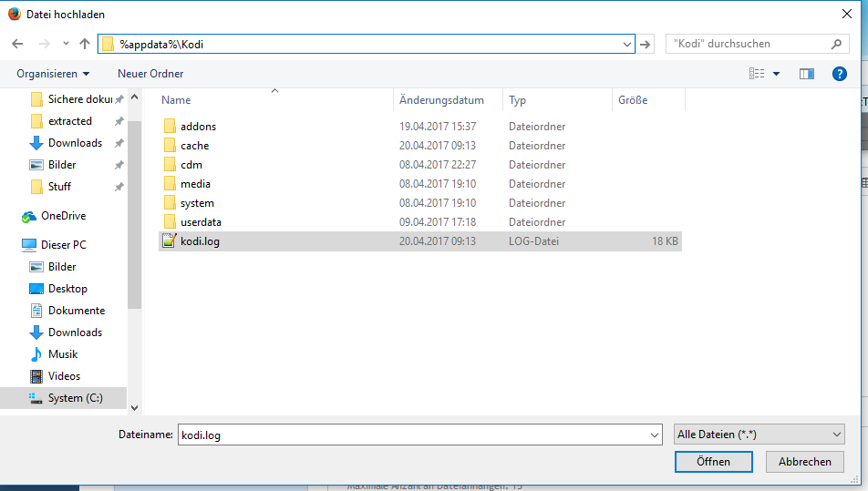Click the OneDrive cloud icon
The height and width of the screenshot is (491, 868).
29,216
